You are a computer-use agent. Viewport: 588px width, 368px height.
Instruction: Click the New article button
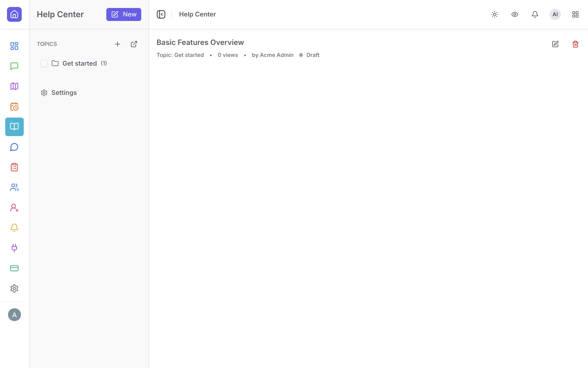(124, 14)
